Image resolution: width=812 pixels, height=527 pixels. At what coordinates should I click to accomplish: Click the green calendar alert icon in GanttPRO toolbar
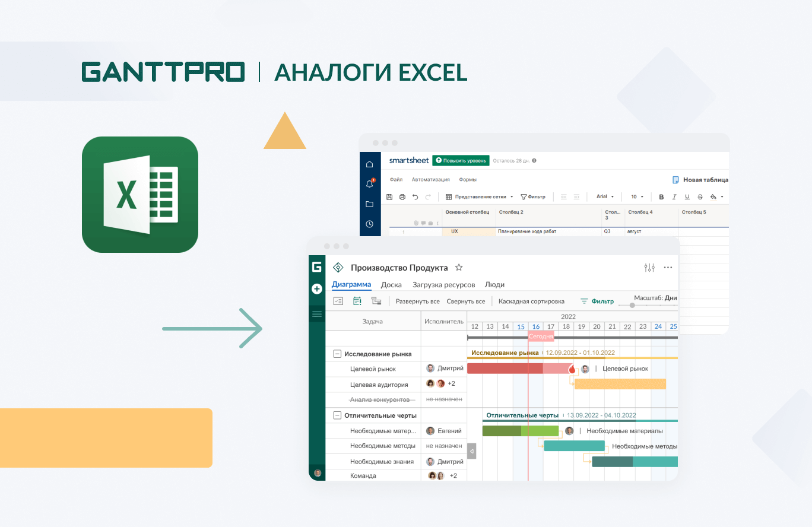coord(357,301)
